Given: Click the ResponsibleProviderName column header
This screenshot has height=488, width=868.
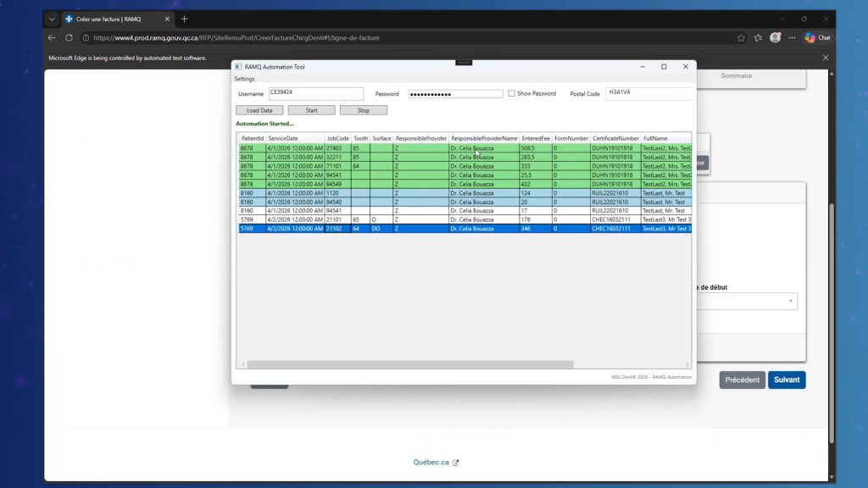Looking at the screenshot, I should click(x=484, y=138).
